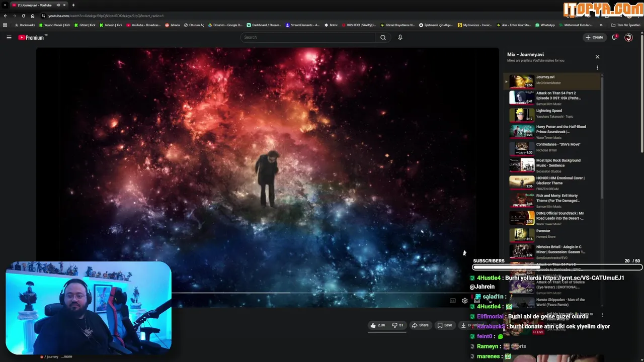The width and height of the screenshot is (644, 362).
Task: Play Rick and Morty: Evil Morty Theme
Action: 552,201
